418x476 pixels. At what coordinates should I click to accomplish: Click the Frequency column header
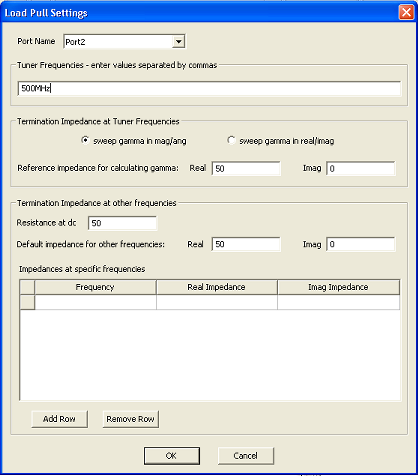[x=95, y=287]
